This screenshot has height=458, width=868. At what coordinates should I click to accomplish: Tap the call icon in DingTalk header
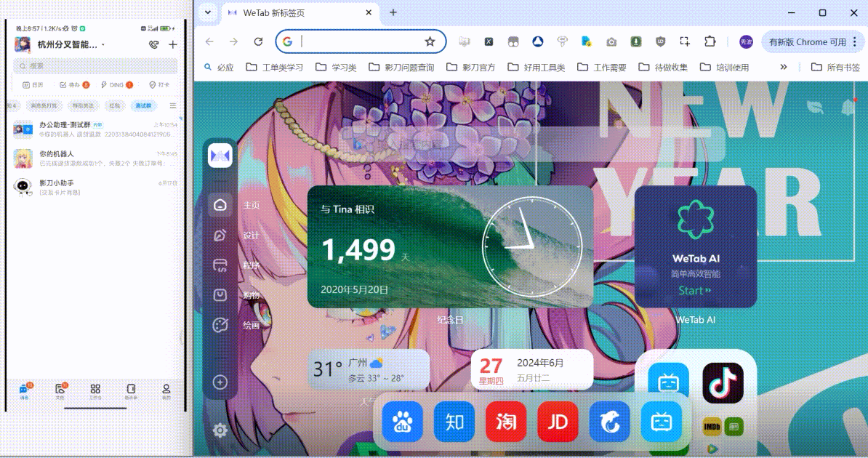(153, 44)
